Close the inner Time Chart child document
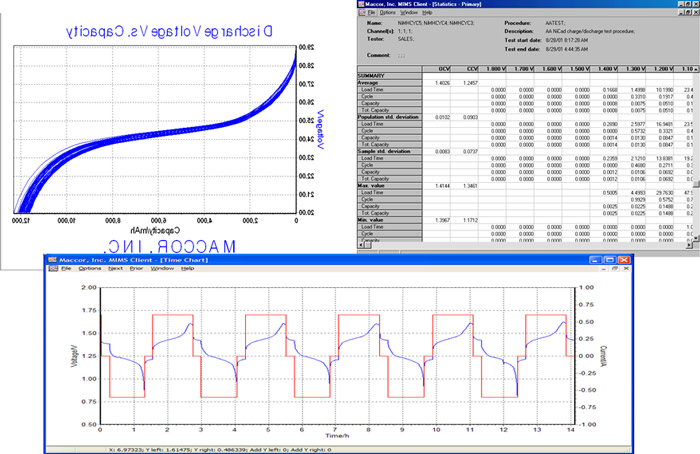This screenshot has width=700, height=454. tap(626, 269)
